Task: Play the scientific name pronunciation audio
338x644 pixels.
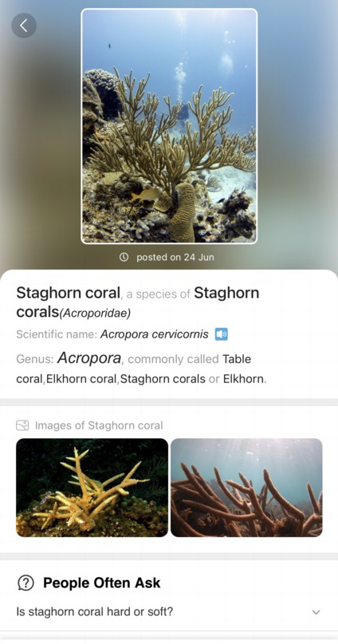Action: point(222,334)
